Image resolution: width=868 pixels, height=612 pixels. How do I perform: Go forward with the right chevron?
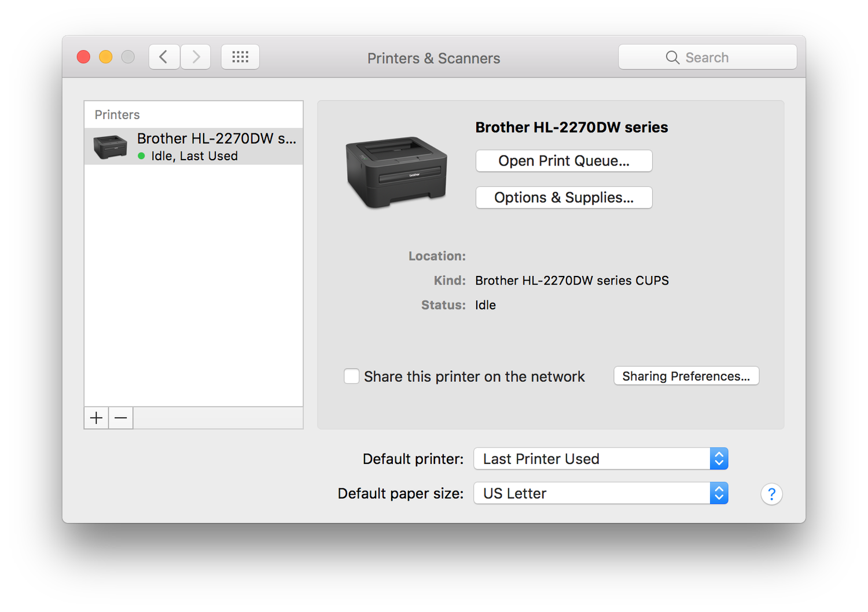(x=196, y=57)
